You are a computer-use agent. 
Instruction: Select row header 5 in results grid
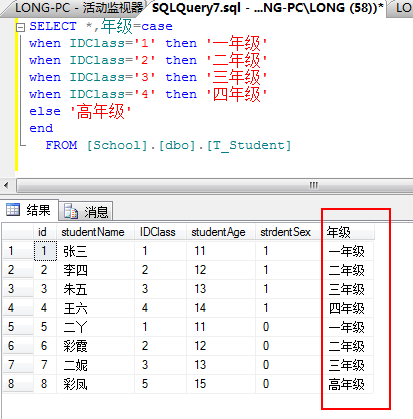coord(18,327)
